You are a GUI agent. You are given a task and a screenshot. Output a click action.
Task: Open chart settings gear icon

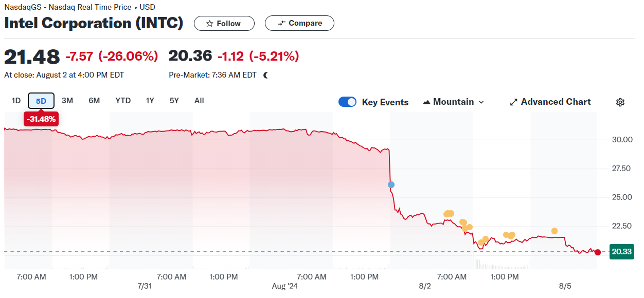(620, 102)
